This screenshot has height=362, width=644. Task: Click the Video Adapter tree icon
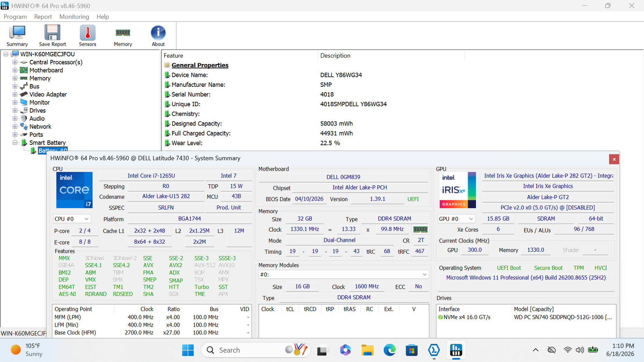click(x=24, y=95)
